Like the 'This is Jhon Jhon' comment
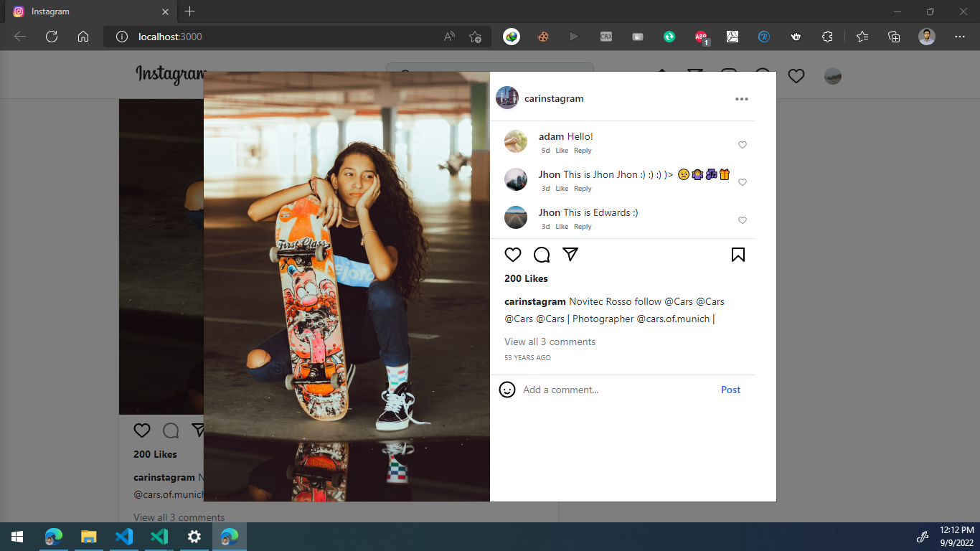 click(743, 182)
